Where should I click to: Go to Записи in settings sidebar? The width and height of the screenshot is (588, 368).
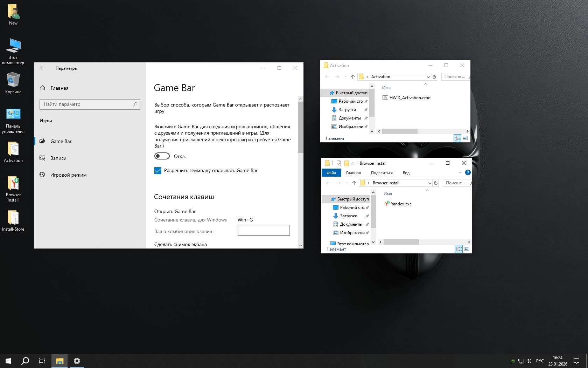[58, 158]
